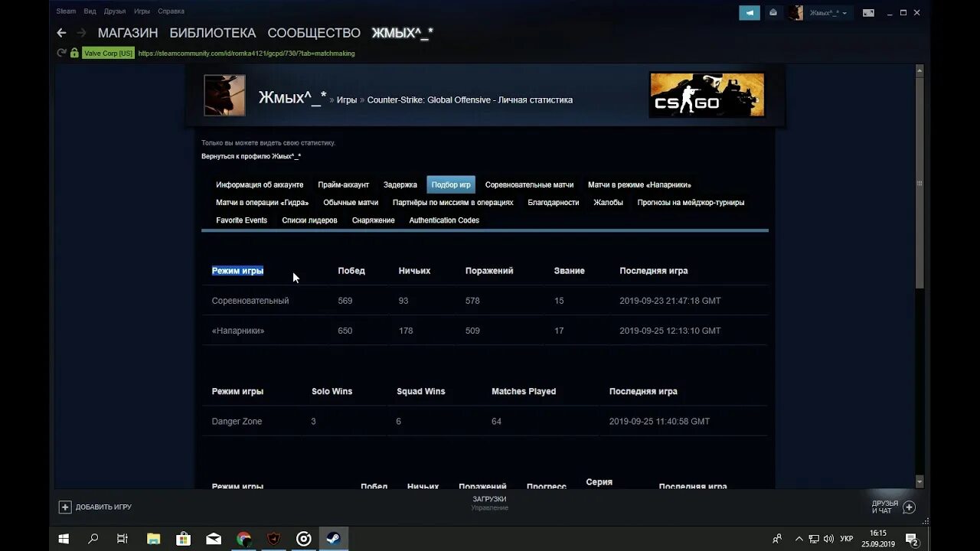
Task: Open Задержка tab
Action: pos(400,184)
